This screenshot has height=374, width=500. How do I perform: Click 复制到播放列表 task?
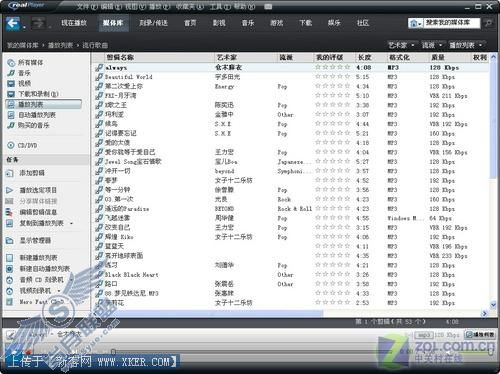click(x=35, y=223)
